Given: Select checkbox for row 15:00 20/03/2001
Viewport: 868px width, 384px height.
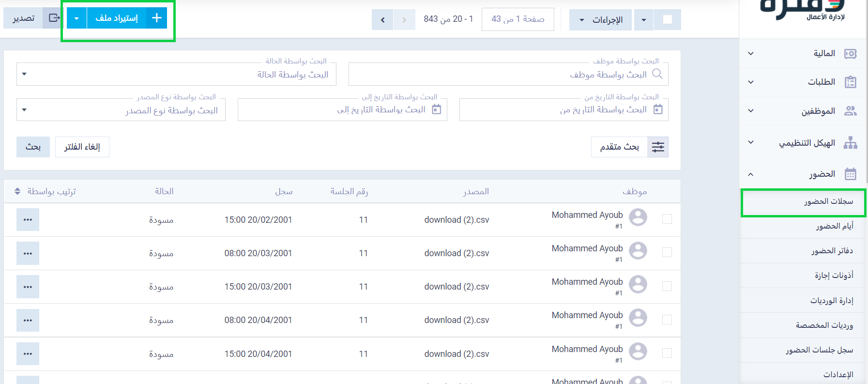Looking at the screenshot, I should point(667,286).
